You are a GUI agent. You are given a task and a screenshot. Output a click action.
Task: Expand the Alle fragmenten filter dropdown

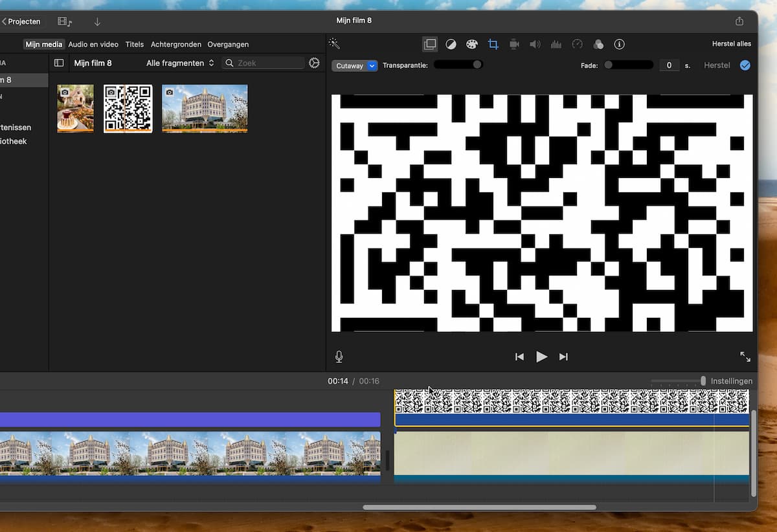(x=180, y=63)
